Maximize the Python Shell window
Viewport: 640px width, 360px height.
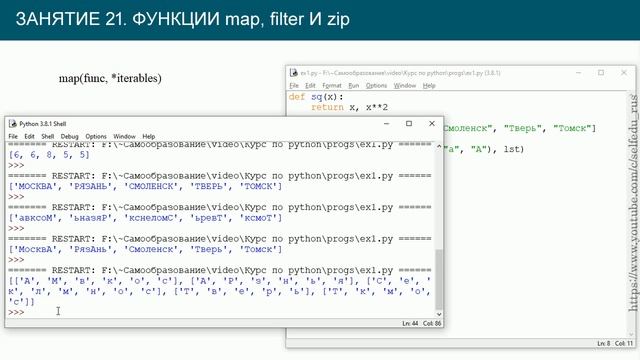tap(409, 124)
